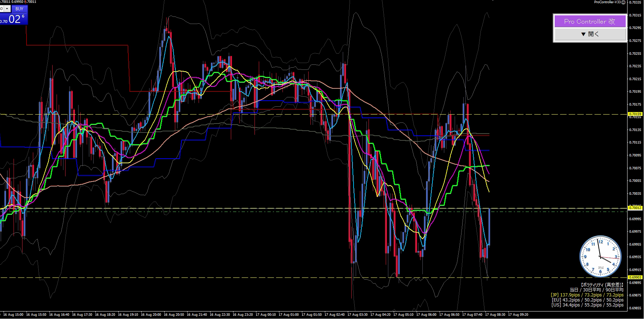Click the large 02 buy price display
Image resolution: width=644 pixels, height=319 pixels.
[14, 19]
